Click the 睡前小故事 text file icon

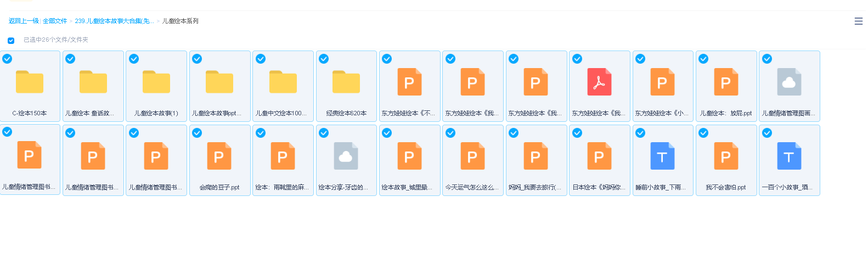(662, 156)
